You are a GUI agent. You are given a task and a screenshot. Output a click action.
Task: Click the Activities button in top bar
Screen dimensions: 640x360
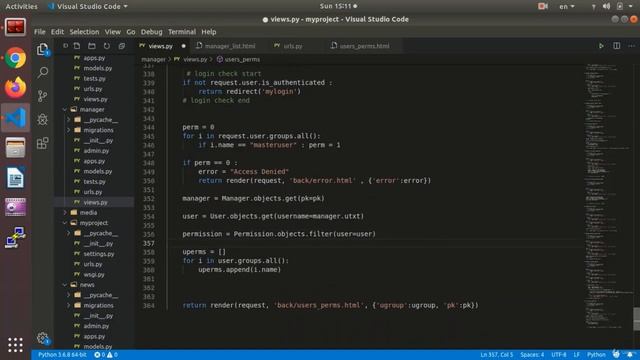point(21,6)
